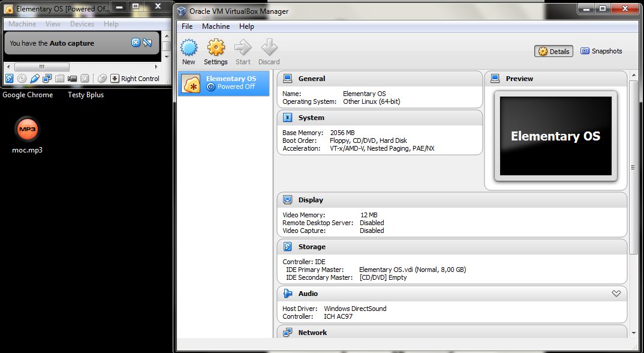Click the Network section adapter icon

[287, 333]
